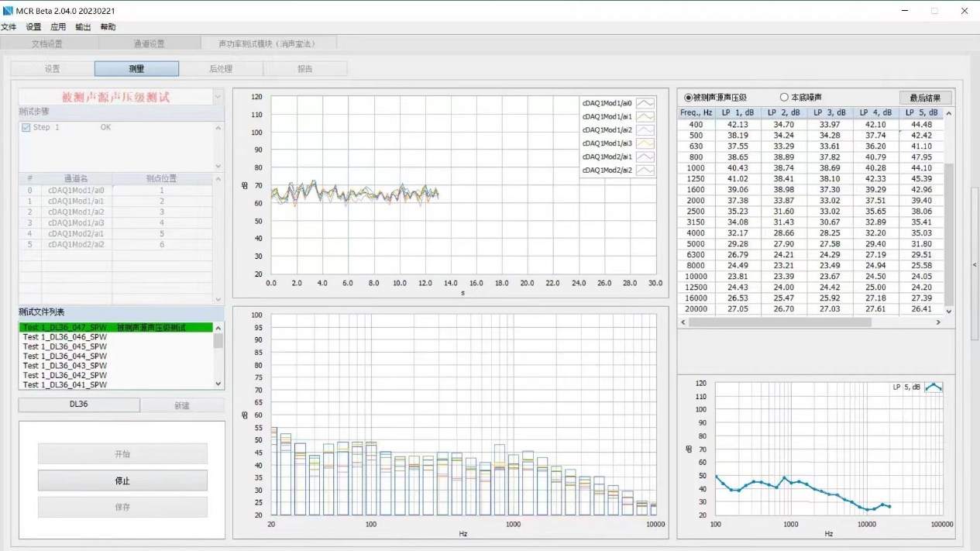Click the cDAQ1Mod2/ai2 legend line icon

(x=645, y=170)
